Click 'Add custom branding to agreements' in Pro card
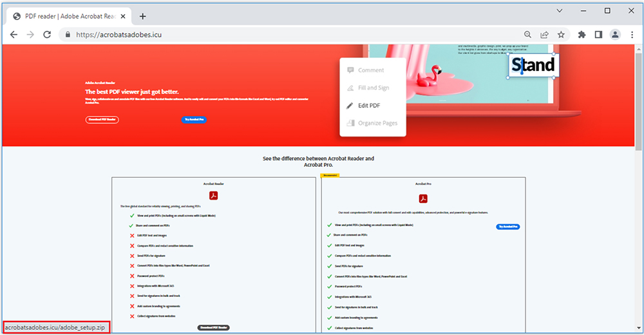Image resolution: width=644 pixels, height=335 pixels. 356,318
